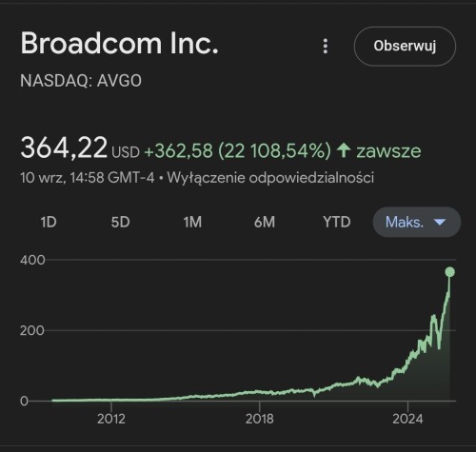Screen dimensions: 476x452
Task: Switch chart to 1M range
Action: [192, 222]
